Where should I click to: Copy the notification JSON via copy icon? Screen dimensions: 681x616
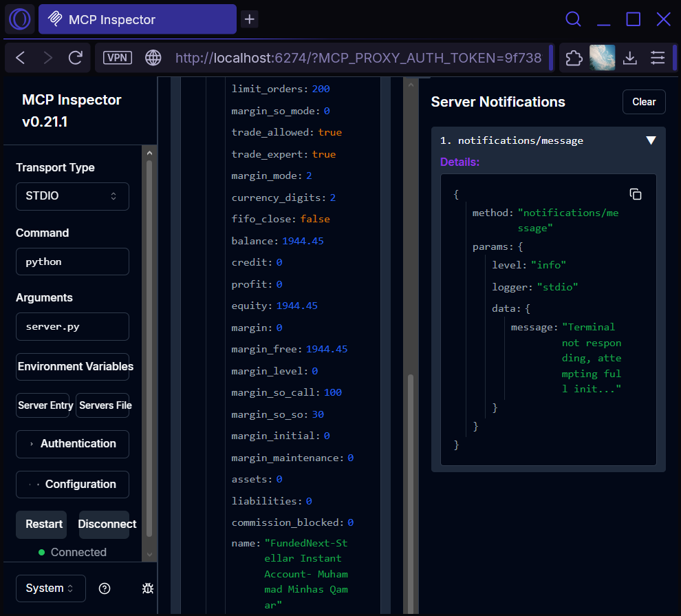(x=635, y=194)
